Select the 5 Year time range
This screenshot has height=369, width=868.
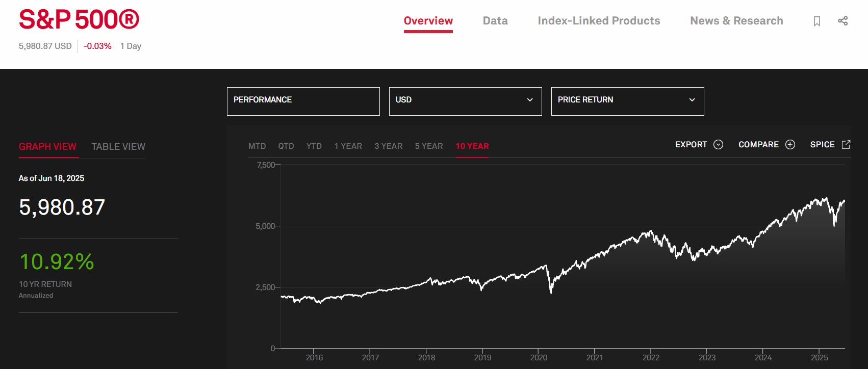(429, 146)
